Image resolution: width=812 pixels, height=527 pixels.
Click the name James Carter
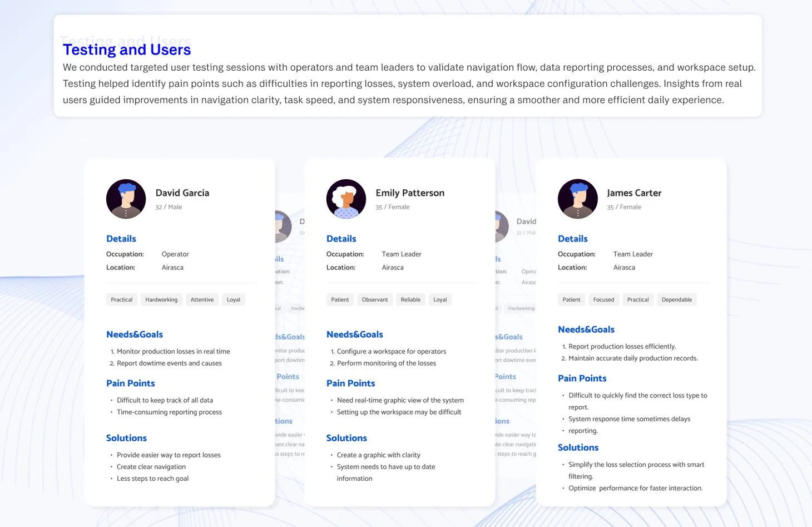pos(634,193)
